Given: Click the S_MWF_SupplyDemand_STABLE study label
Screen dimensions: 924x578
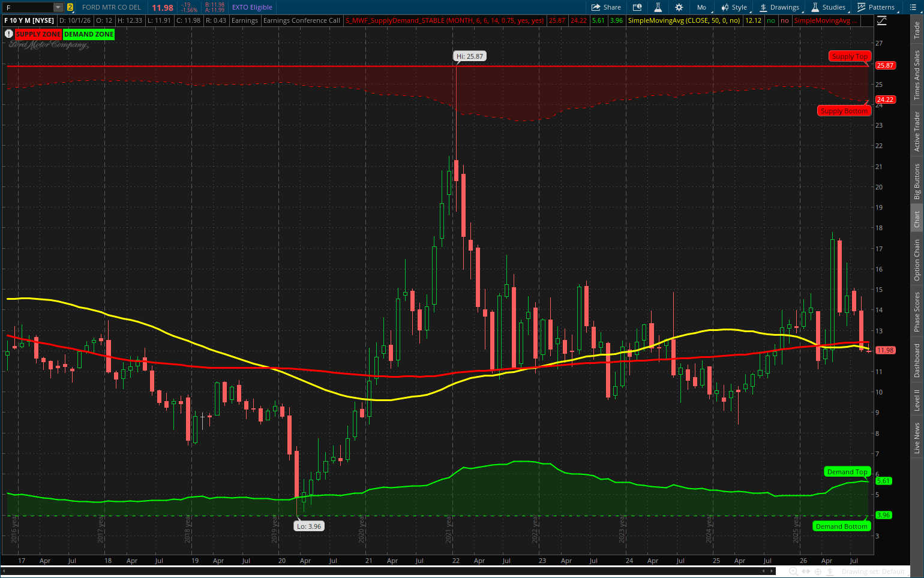Looking at the screenshot, I should [445, 20].
